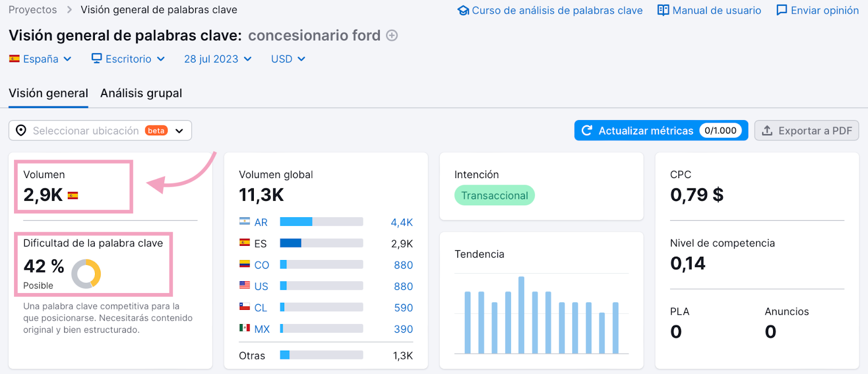Click the 11,3K global volume figure

pyautogui.click(x=261, y=195)
